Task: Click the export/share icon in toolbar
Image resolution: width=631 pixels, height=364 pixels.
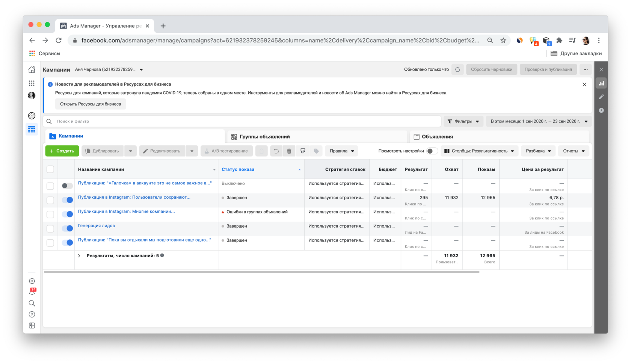Action: point(303,151)
